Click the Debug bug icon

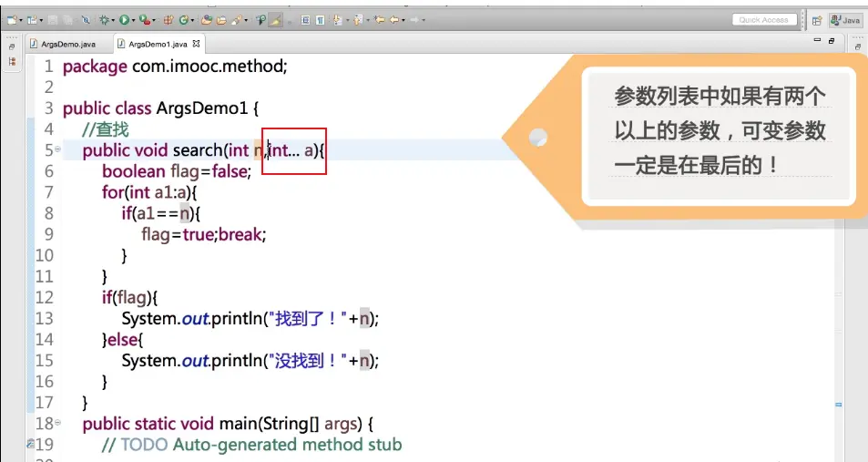[104, 20]
